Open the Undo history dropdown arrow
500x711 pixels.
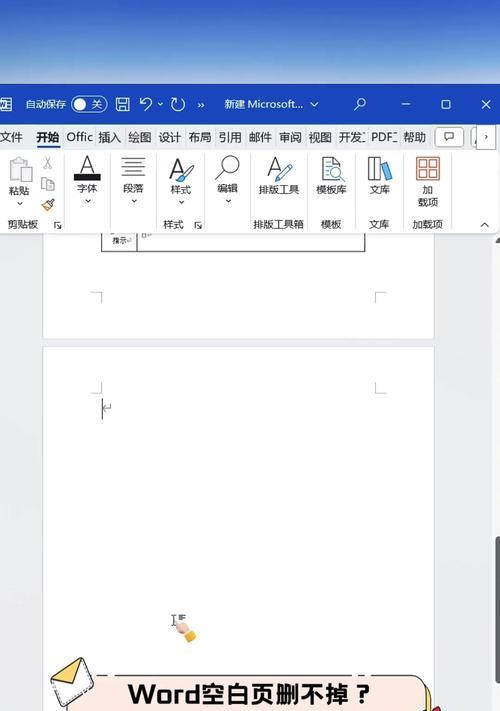pyautogui.click(x=160, y=104)
